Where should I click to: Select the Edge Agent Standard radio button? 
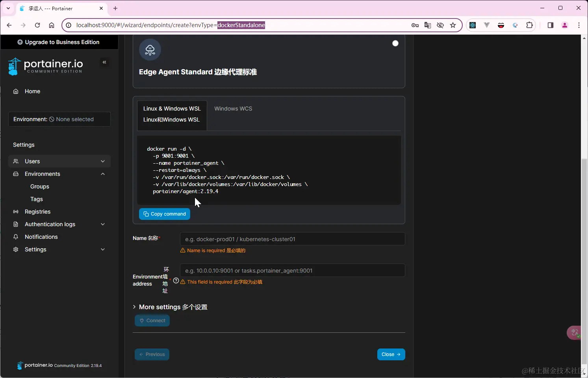(x=395, y=43)
